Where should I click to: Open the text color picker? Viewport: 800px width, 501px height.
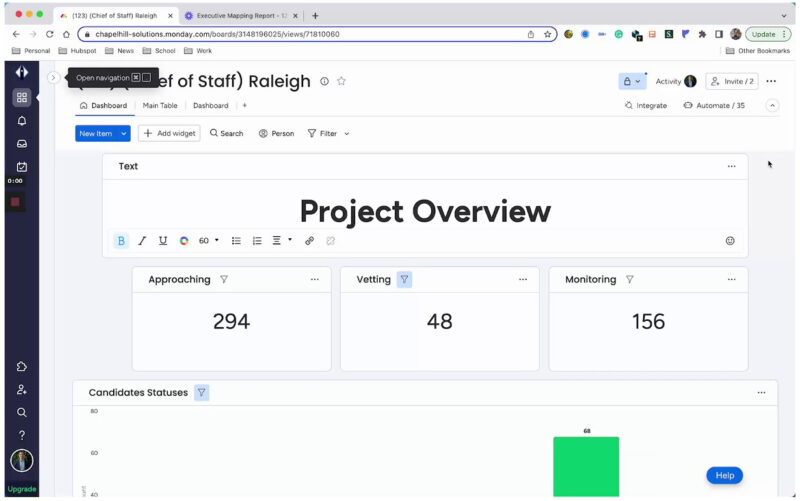tap(184, 241)
